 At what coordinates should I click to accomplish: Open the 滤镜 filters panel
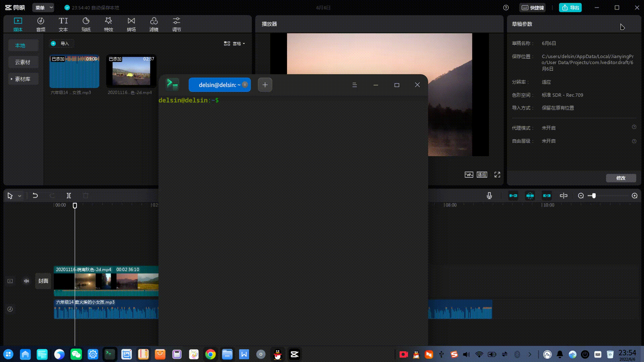point(154,25)
